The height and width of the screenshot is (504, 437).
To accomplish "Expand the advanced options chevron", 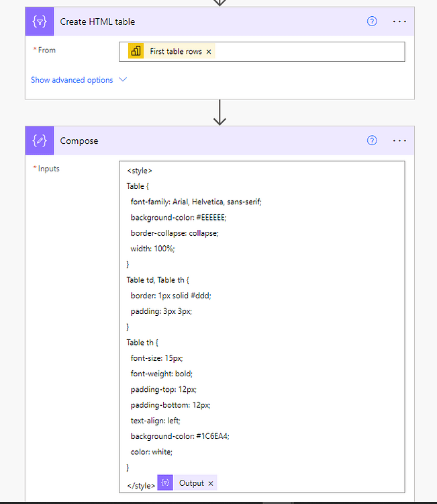I will coord(123,79).
